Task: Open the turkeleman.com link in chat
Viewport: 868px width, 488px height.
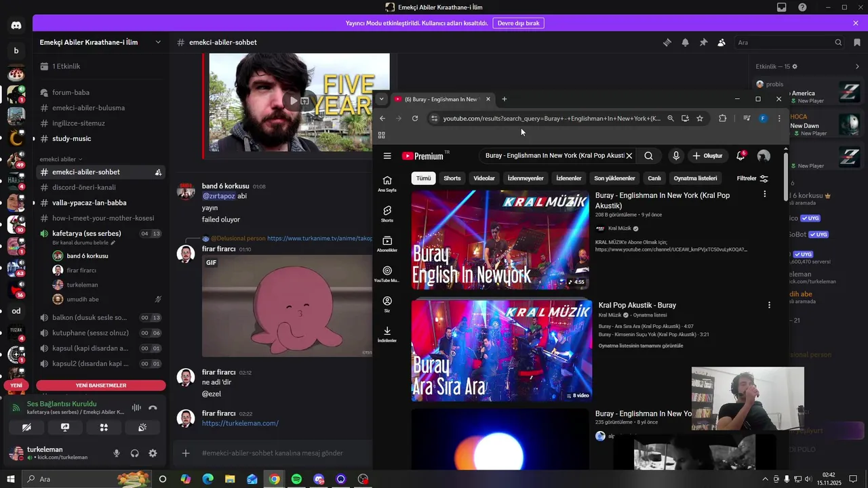Action: [240, 424]
